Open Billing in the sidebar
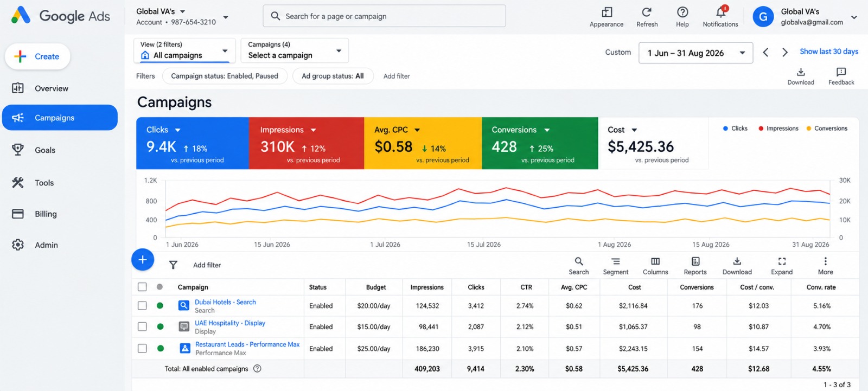The height and width of the screenshot is (391, 868). coord(60,214)
